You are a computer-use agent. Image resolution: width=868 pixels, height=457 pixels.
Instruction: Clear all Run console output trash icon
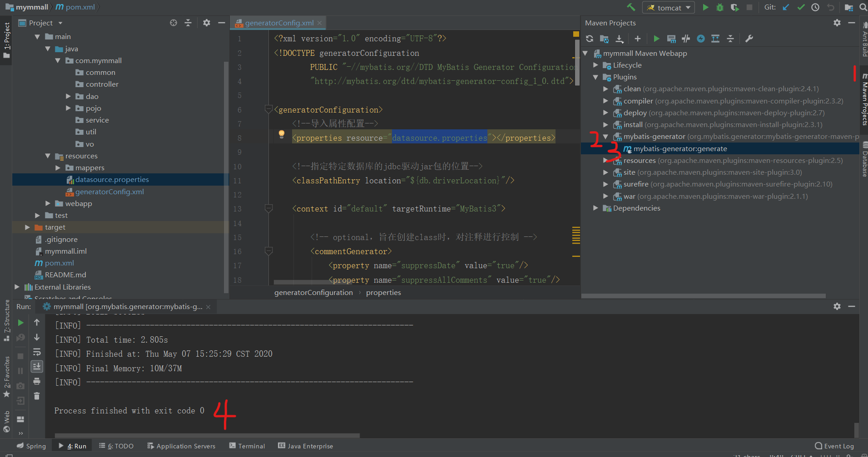pyautogui.click(x=37, y=396)
